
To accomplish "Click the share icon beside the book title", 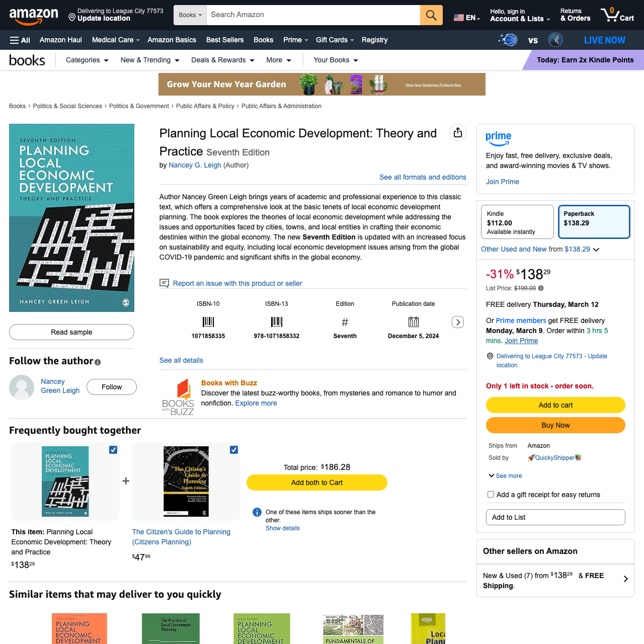I will click(x=457, y=132).
